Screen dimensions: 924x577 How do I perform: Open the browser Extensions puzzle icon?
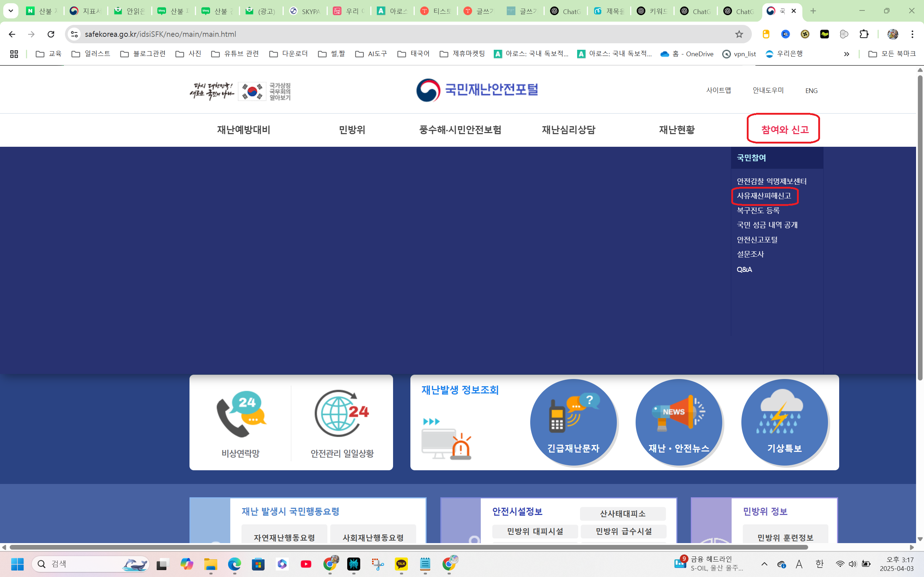[864, 34]
